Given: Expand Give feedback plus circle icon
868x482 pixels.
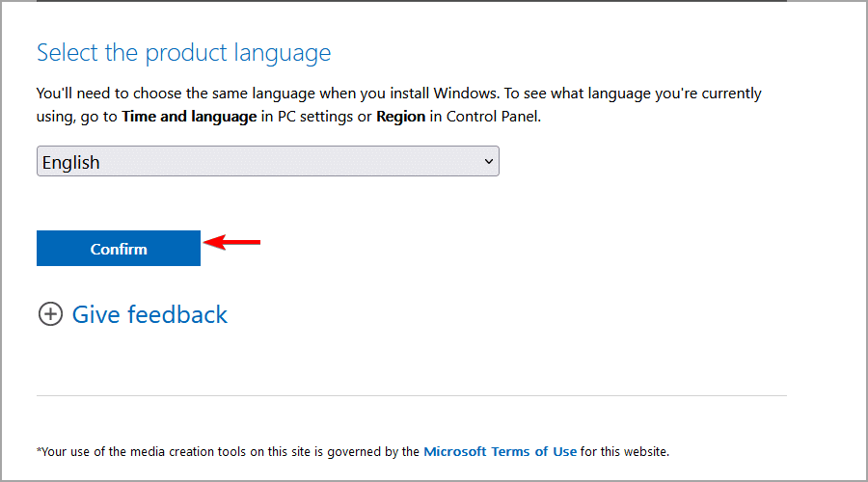Looking at the screenshot, I should tap(50, 313).
